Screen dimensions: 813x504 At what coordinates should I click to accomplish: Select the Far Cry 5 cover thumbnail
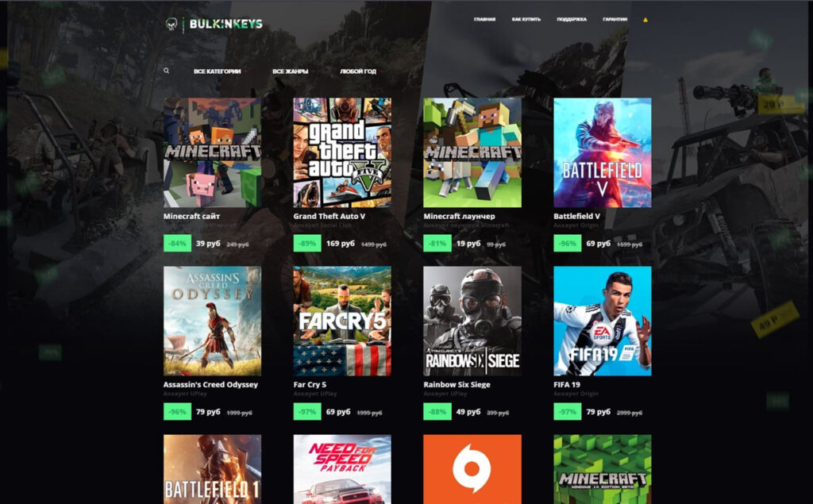click(342, 321)
